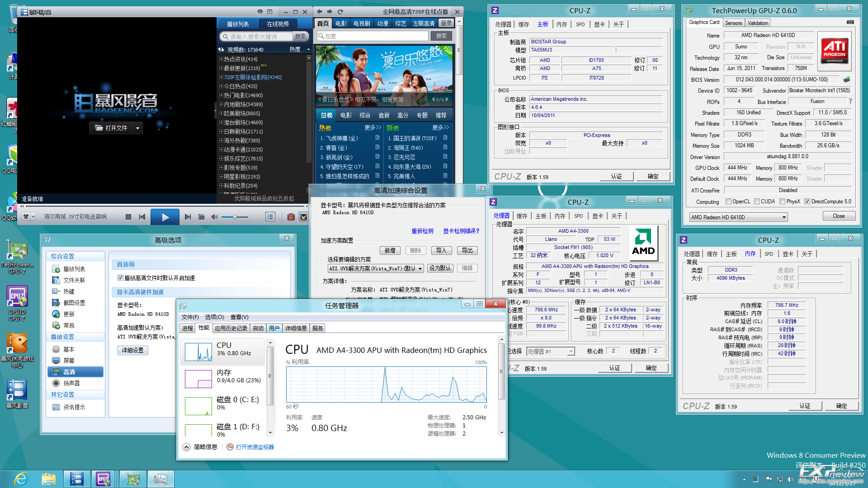Screen dimensions: 868x488
Task: Click the open-folder icon in player controls
Action: (x=201, y=217)
